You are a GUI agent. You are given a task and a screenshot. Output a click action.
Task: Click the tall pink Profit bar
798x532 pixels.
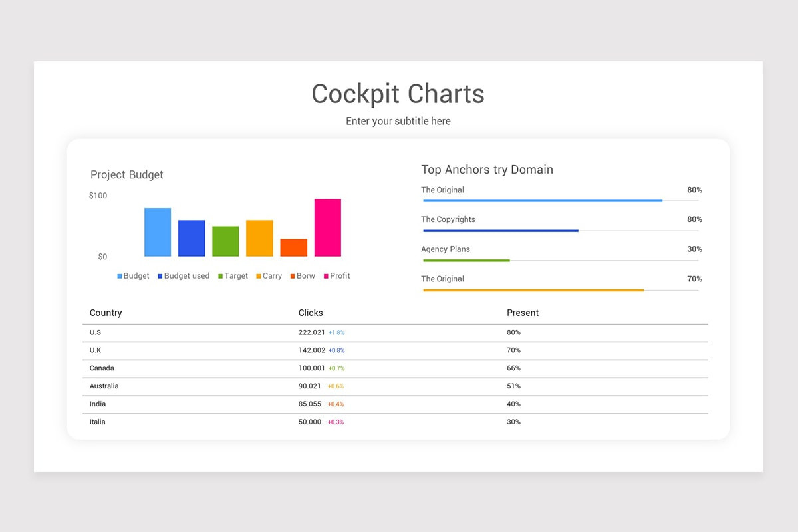[x=327, y=227]
